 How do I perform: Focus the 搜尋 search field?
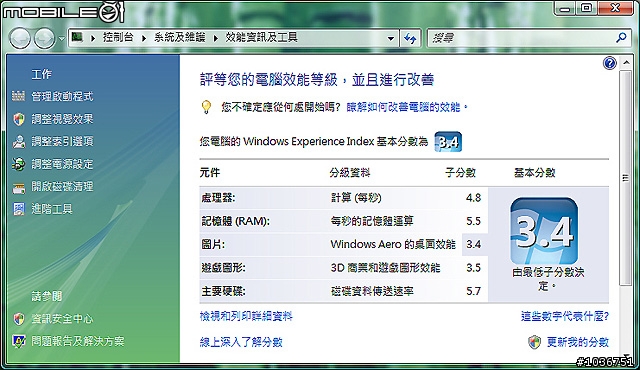click(521, 38)
